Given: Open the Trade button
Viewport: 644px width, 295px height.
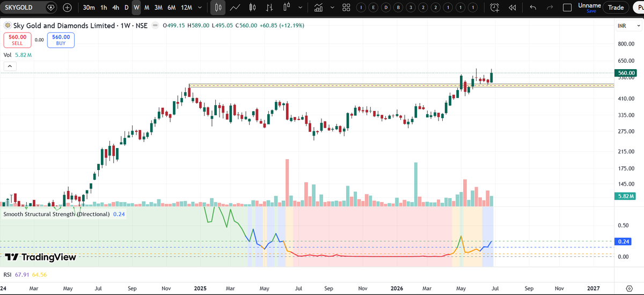Looking at the screenshot, I should tap(616, 8).
